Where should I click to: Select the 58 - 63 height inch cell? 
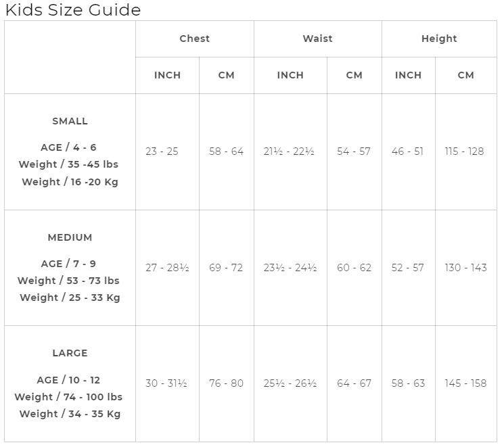[408, 383]
